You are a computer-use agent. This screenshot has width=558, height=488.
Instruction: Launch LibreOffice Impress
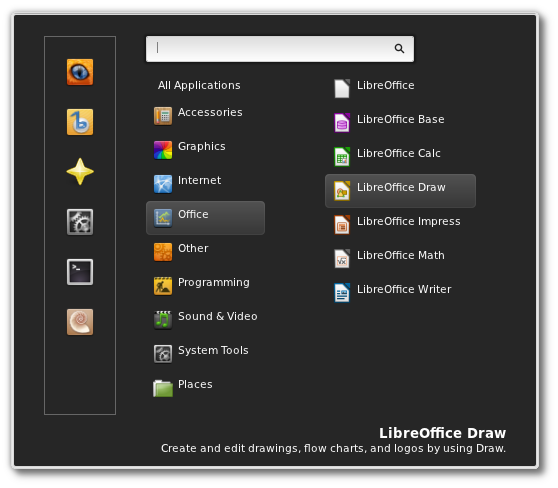click(x=400, y=225)
